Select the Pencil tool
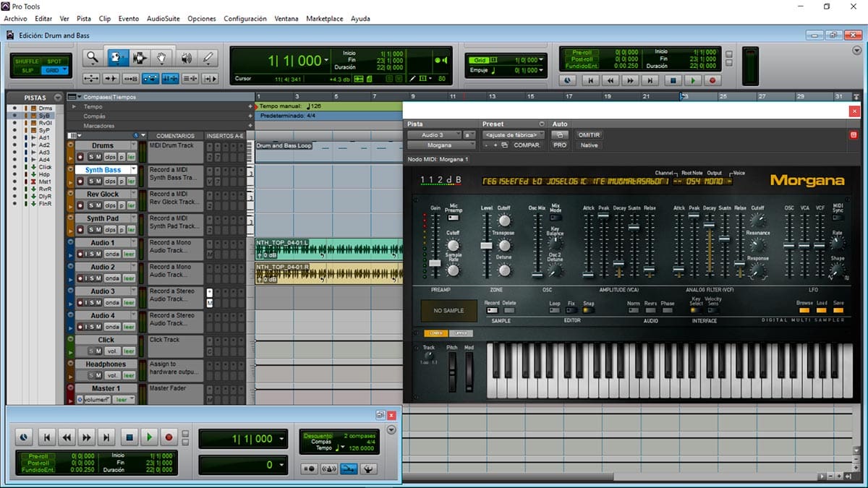Viewport: 868px width, 488px height. coord(208,58)
